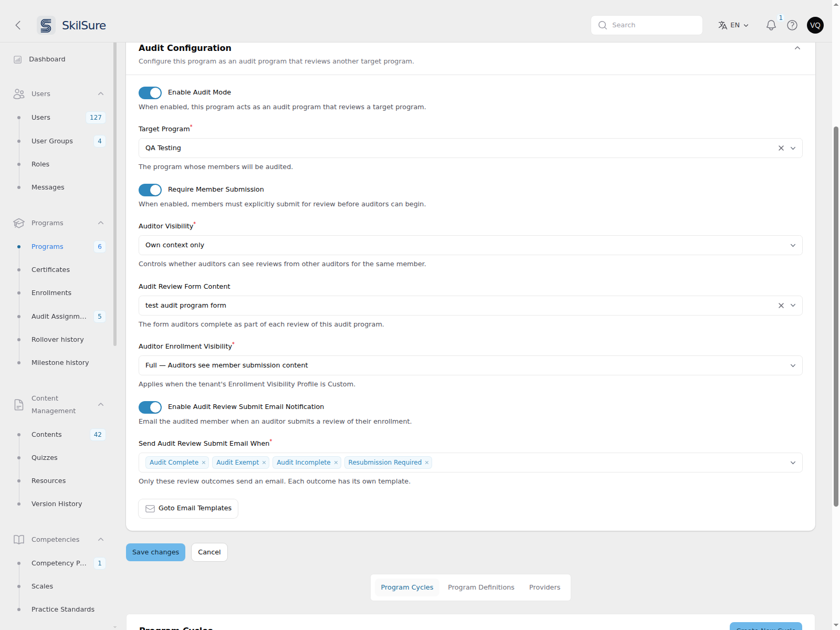Click the Cancel button
Viewport: 840px width, 630px height.
(209, 552)
